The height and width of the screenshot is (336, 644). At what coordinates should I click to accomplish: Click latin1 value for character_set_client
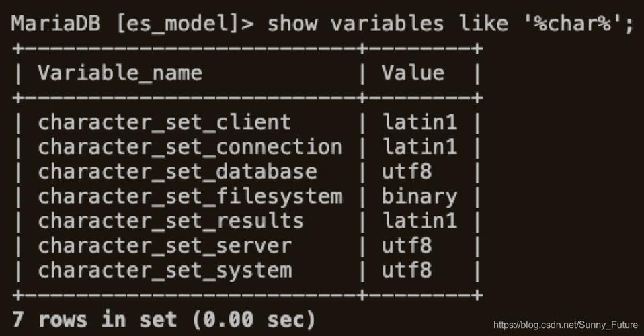(419, 122)
